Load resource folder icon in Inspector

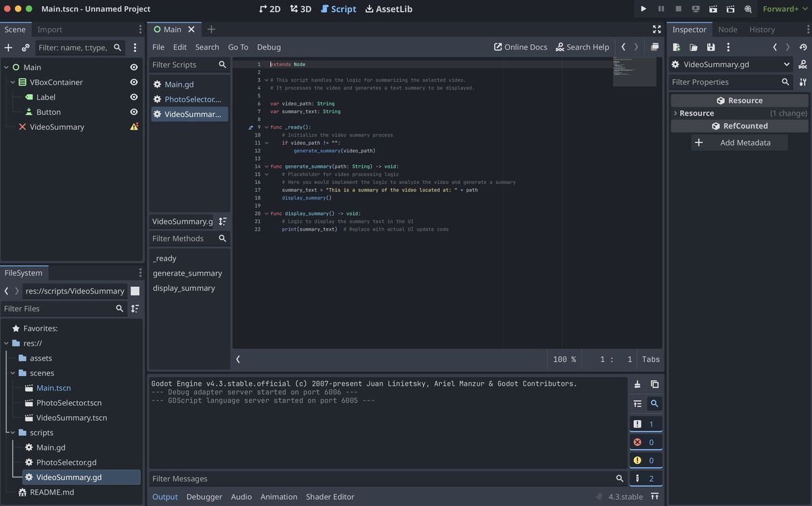point(694,47)
